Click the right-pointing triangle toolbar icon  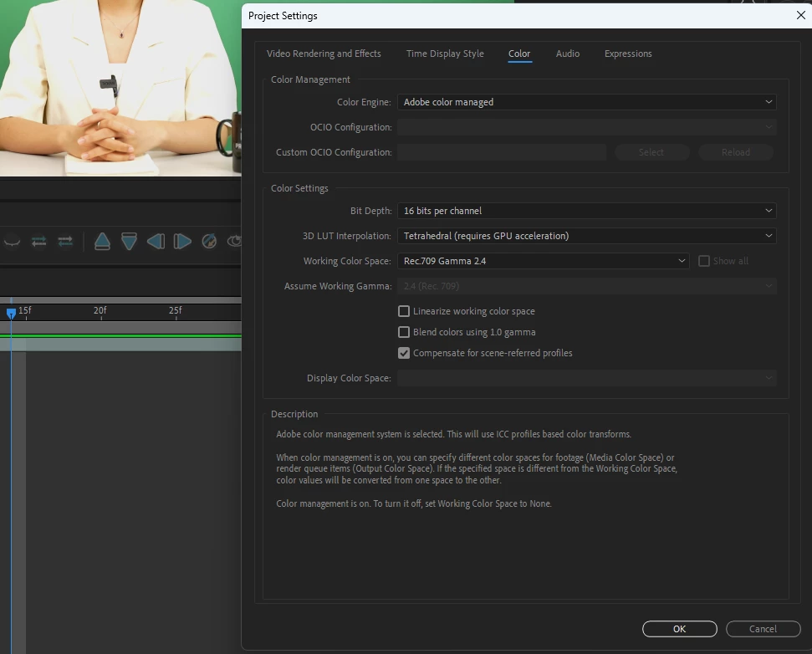[182, 242]
